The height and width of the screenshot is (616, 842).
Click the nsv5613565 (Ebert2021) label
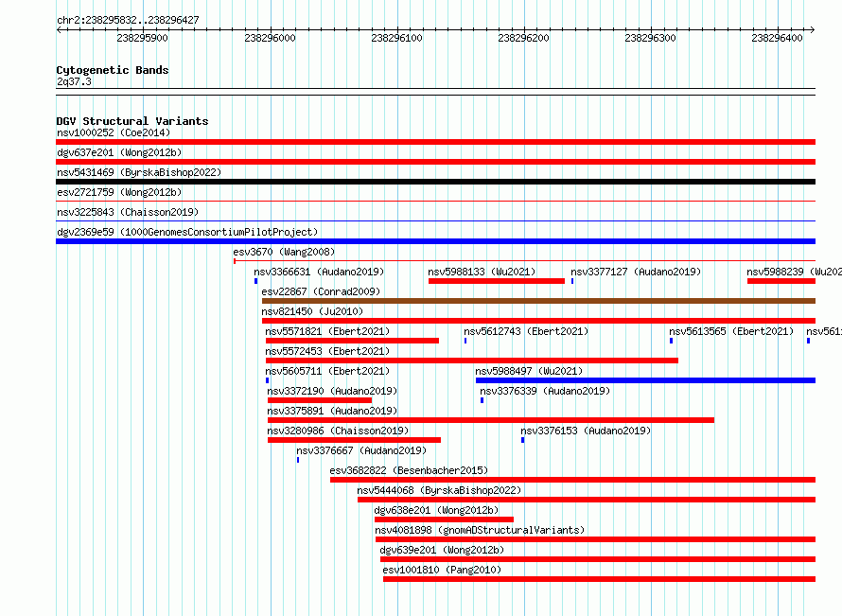point(731,331)
